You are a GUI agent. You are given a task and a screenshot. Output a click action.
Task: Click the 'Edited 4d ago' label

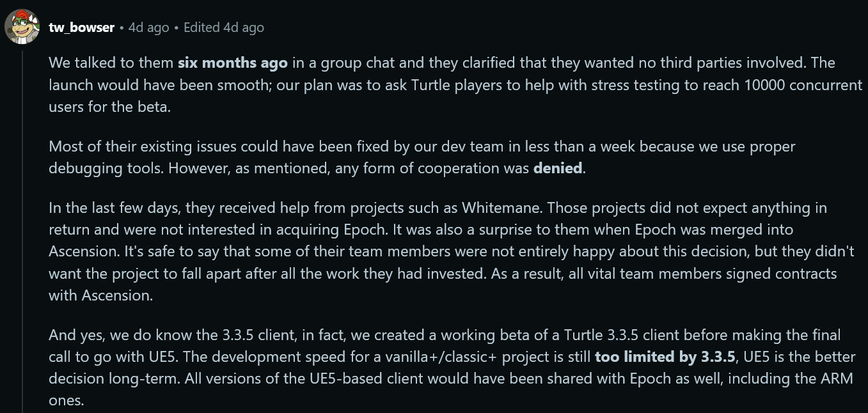click(x=223, y=27)
